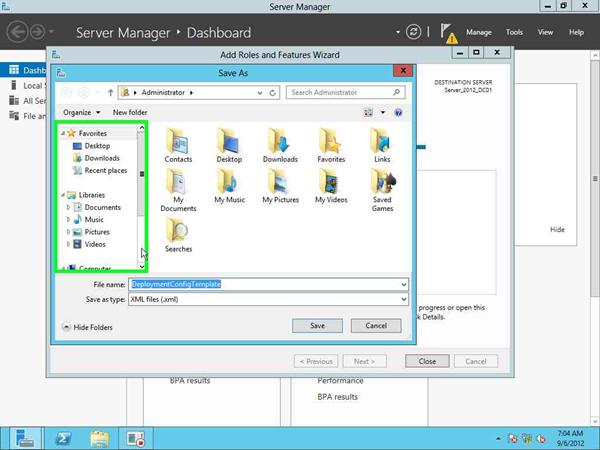The height and width of the screenshot is (450, 600).
Task: Click Server Manager back arrow
Action: [x=17, y=32]
